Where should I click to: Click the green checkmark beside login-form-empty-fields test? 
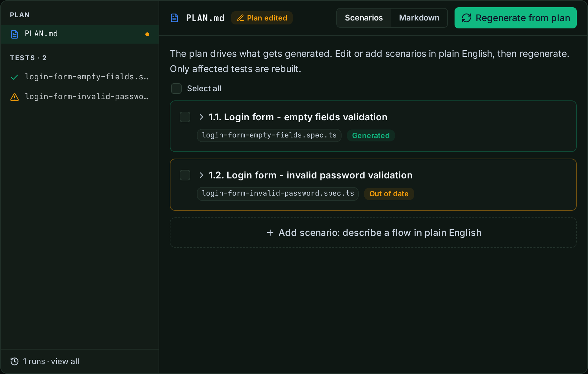[15, 77]
